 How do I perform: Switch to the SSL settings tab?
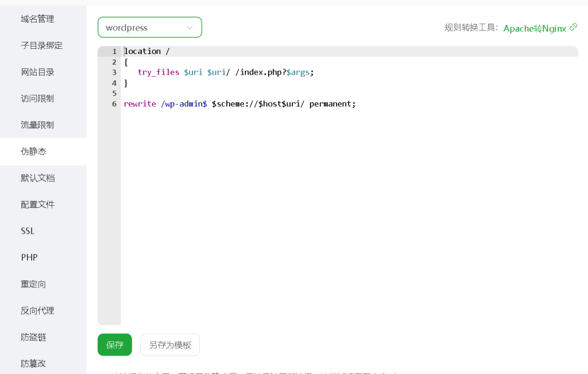28,231
